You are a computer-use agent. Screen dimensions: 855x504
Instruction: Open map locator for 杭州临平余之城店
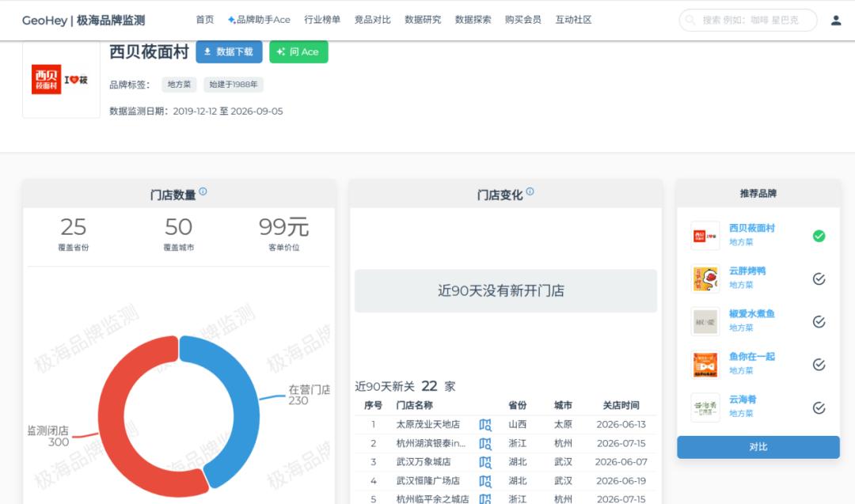(484, 498)
